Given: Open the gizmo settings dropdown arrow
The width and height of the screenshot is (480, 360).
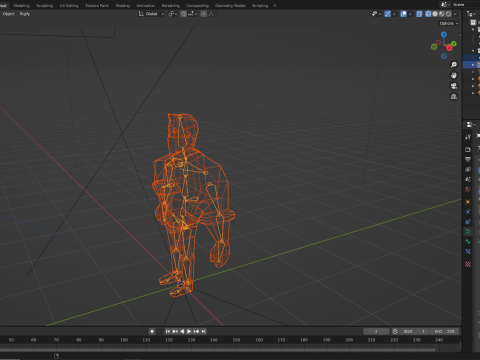Looking at the screenshot, I should tap(394, 14).
